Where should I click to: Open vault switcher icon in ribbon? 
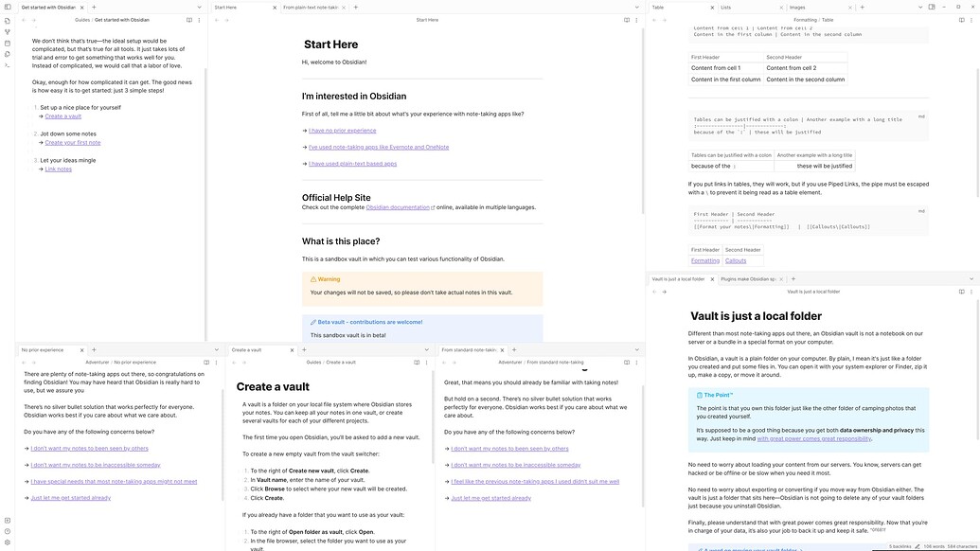click(x=8, y=521)
